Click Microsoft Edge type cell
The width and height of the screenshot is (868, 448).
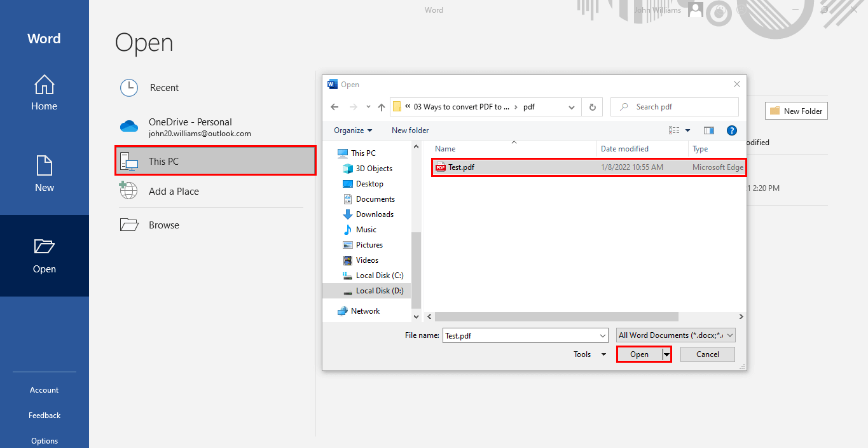[718, 167]
